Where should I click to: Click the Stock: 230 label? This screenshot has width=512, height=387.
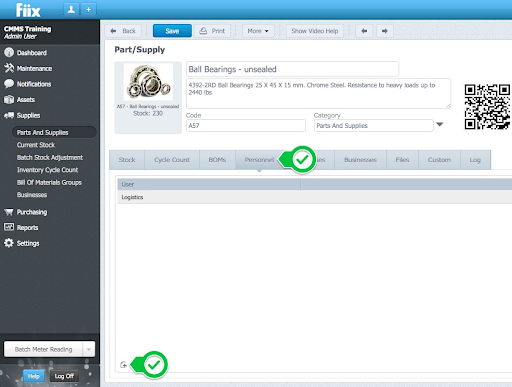coord(148,113)
